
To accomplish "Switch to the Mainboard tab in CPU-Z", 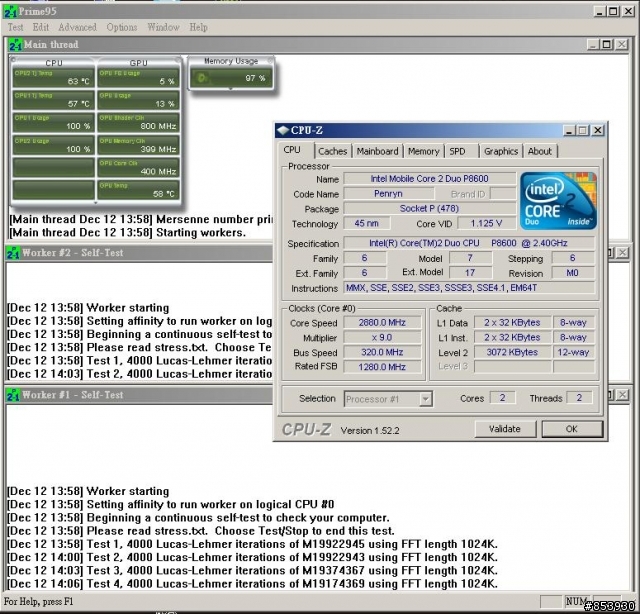I will pyautogui.click(x=377, y=151).
